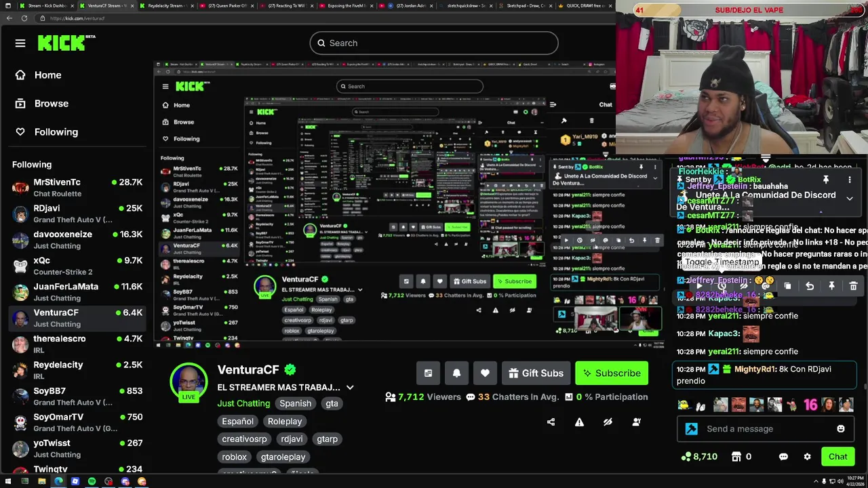Open the hamburger menu beside Kick logo
The height and width of the screenshot is (488, 868).
[20, 43]
